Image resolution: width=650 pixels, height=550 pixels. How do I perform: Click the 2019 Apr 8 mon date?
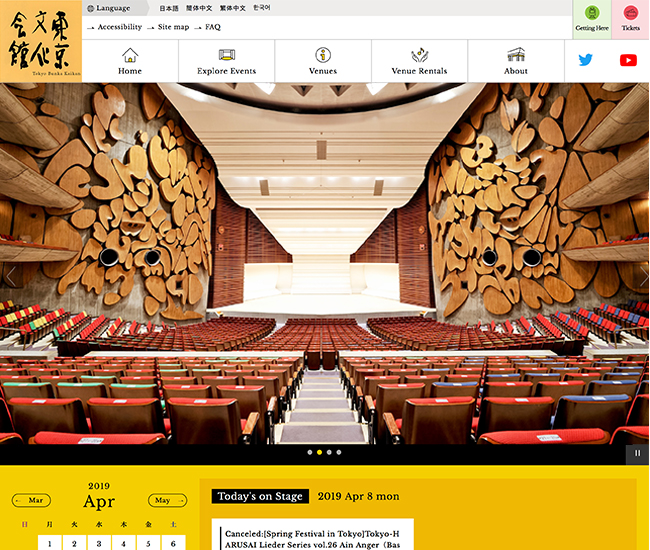point(358,496)
